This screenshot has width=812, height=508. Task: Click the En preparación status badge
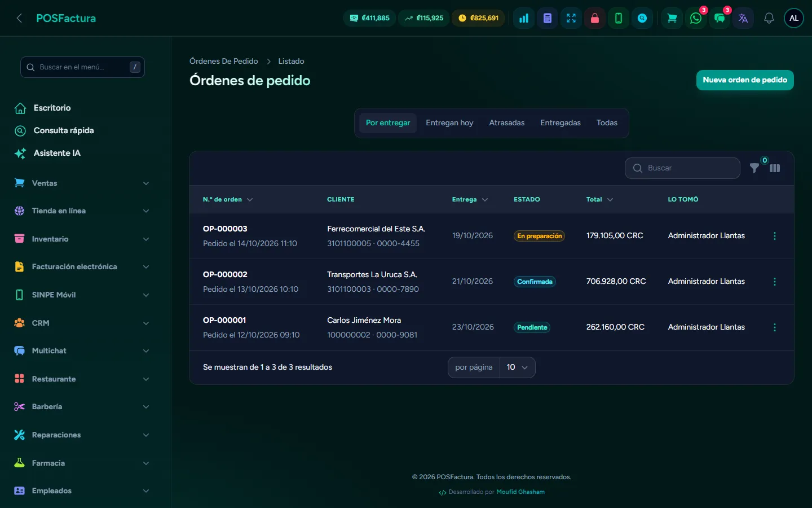coord(540,236)
